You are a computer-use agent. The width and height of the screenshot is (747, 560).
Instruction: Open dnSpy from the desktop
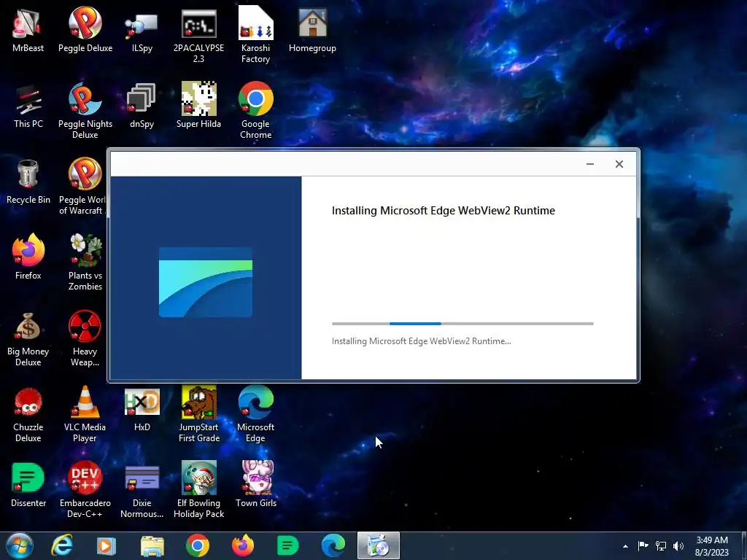pos(142,105)
